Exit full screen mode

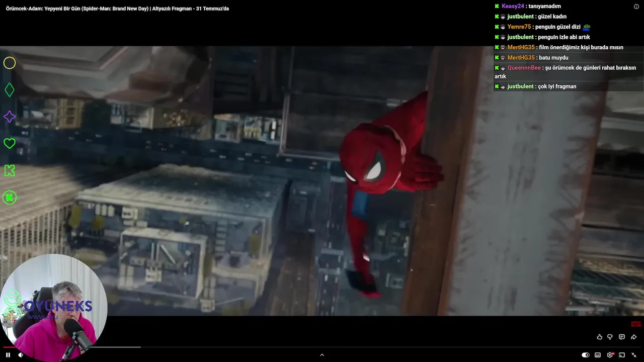(634, 355)
